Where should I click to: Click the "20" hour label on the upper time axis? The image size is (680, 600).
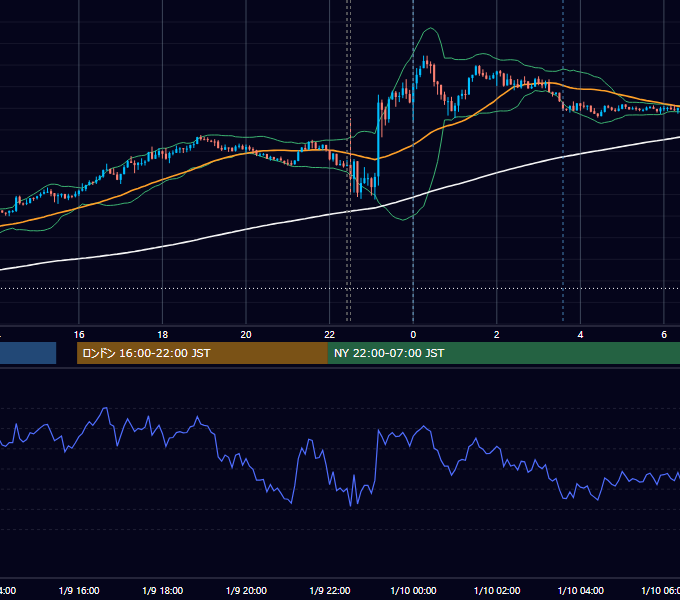click(x=246, y=335)
